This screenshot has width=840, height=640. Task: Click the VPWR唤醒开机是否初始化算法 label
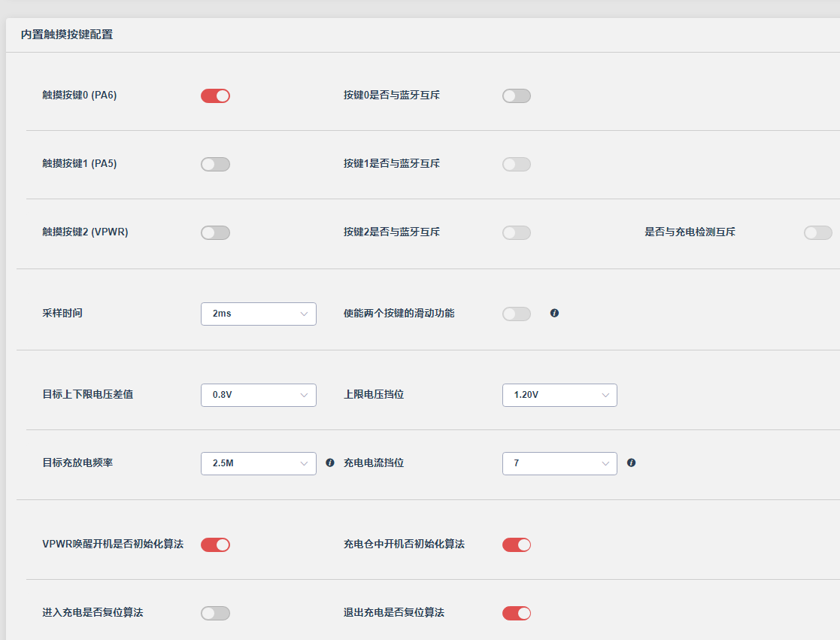[113, 544]
